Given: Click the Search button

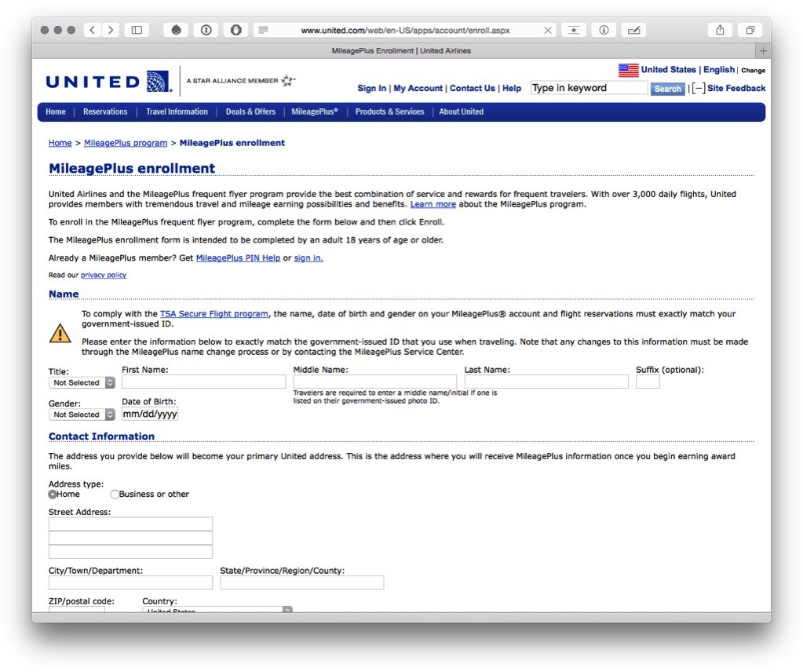Looking at the screenshot, I should pos(668,89).
